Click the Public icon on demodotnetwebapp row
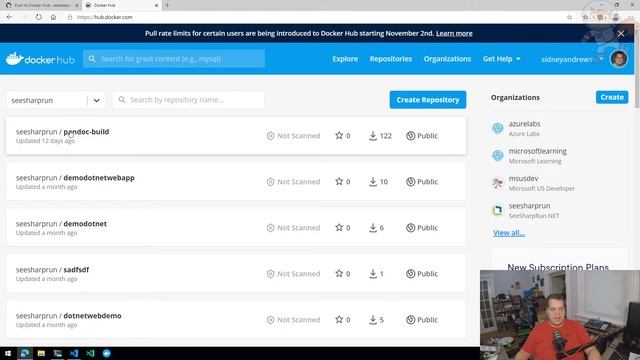This screenshot has width=640, height=360. coord(411,182)
